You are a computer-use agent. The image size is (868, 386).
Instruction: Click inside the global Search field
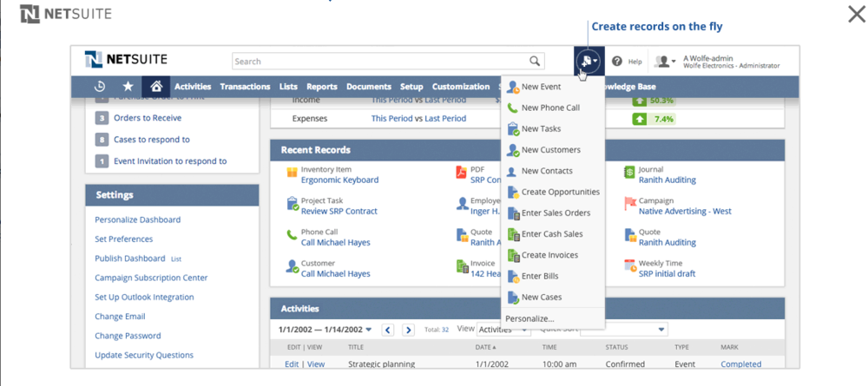[x=382, y=62]
